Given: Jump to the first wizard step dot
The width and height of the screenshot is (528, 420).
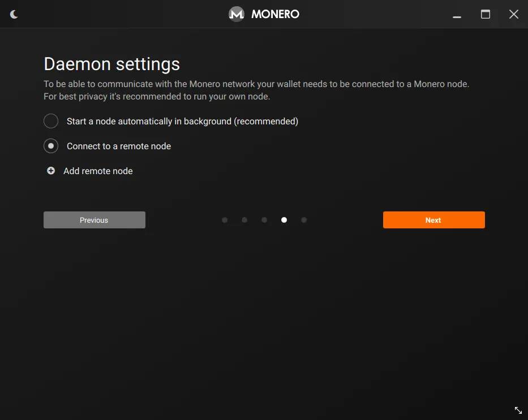Looking at the screenshot, I should pos(225,220).
